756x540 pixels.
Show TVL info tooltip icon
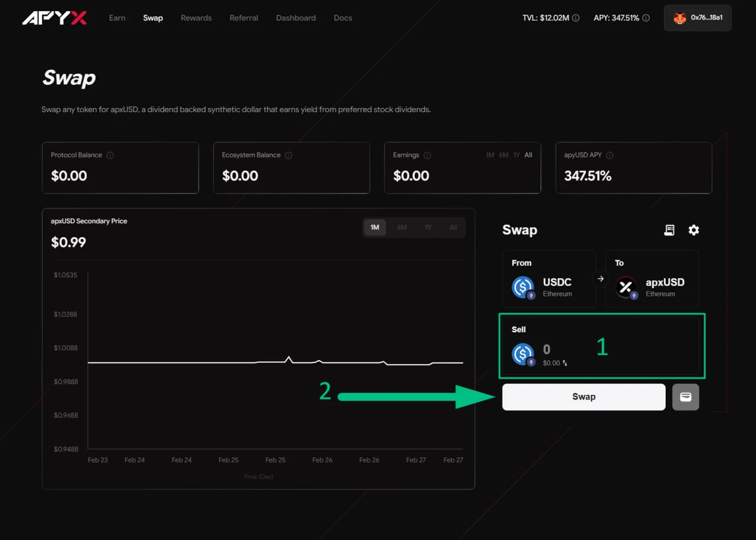pyautogui.click(x=576, y=18)
